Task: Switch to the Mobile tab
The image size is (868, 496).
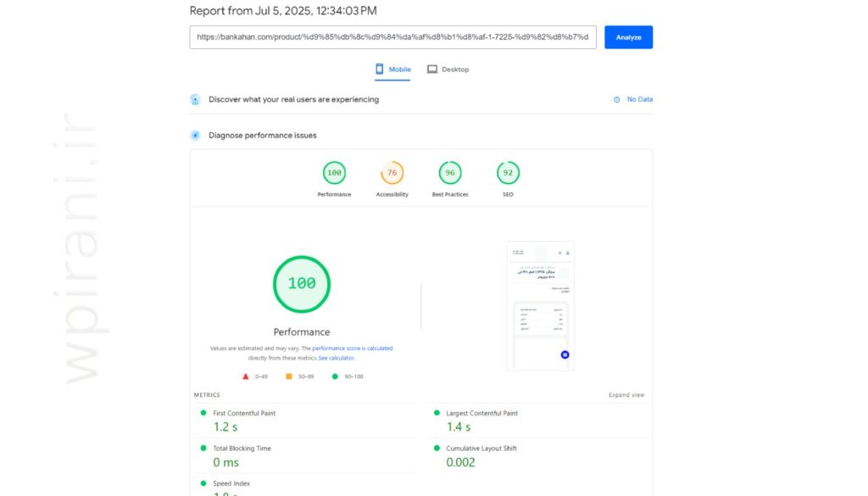Action: pyautogui.click(x=392, y=69)
